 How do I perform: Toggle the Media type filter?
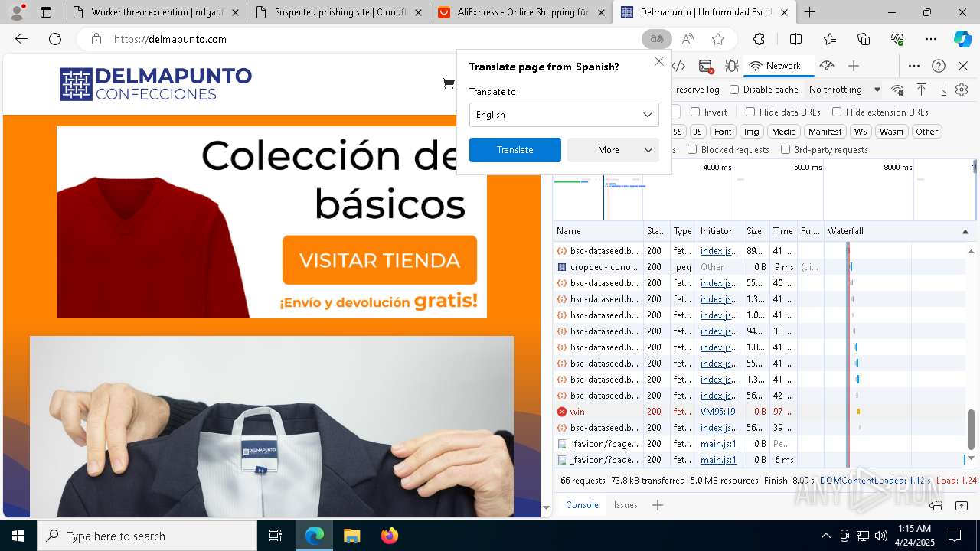coord(783,132)
